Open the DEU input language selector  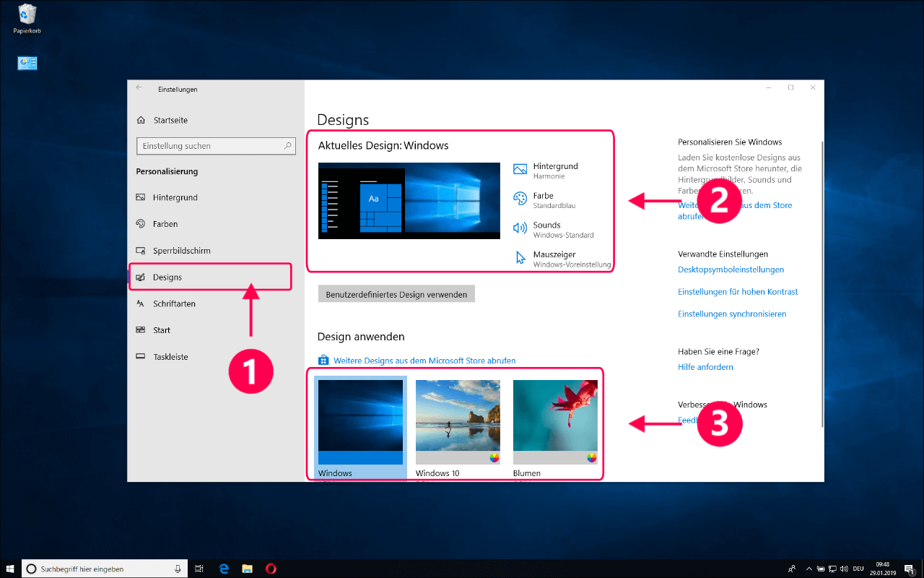click(859, 569)
